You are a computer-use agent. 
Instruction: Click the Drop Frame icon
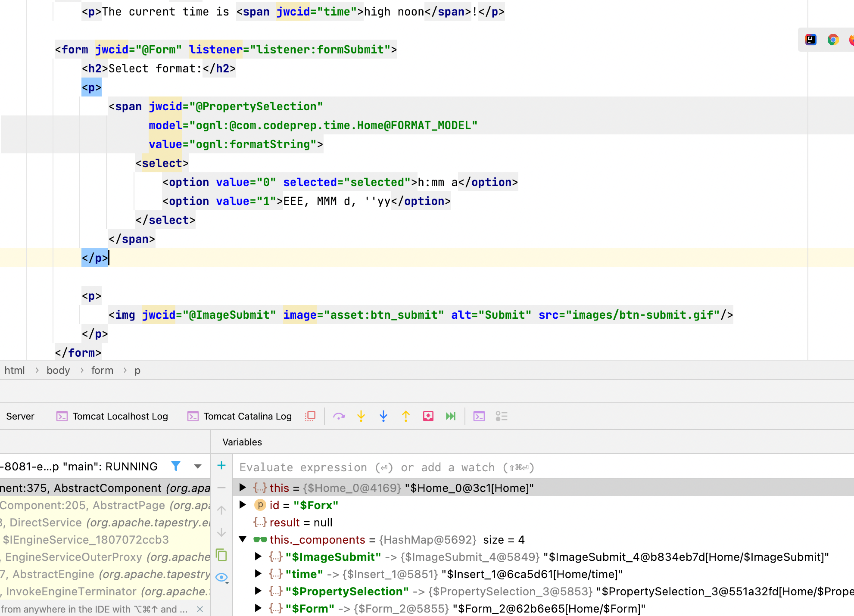(x=428, y=416)
